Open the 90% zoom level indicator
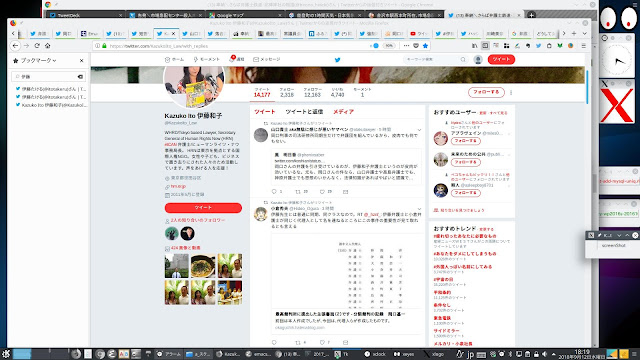This screenshot has width=640, height=360. point(389,46)
